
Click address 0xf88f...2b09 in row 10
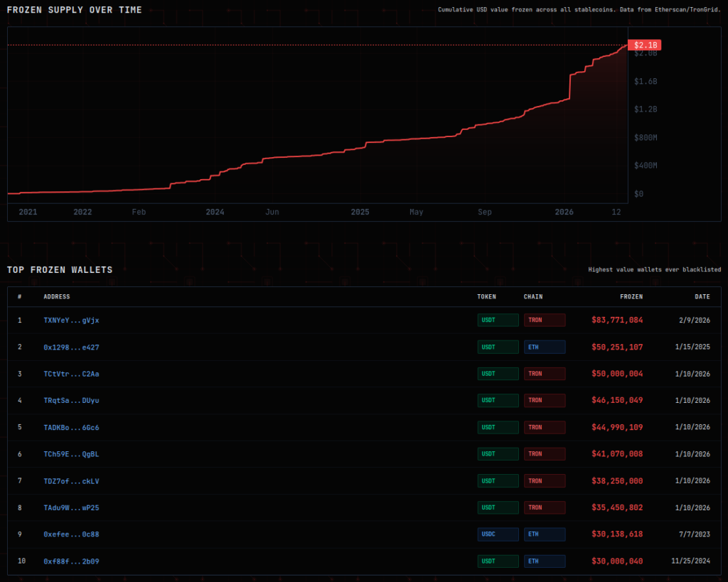click(x=71, y=561)
